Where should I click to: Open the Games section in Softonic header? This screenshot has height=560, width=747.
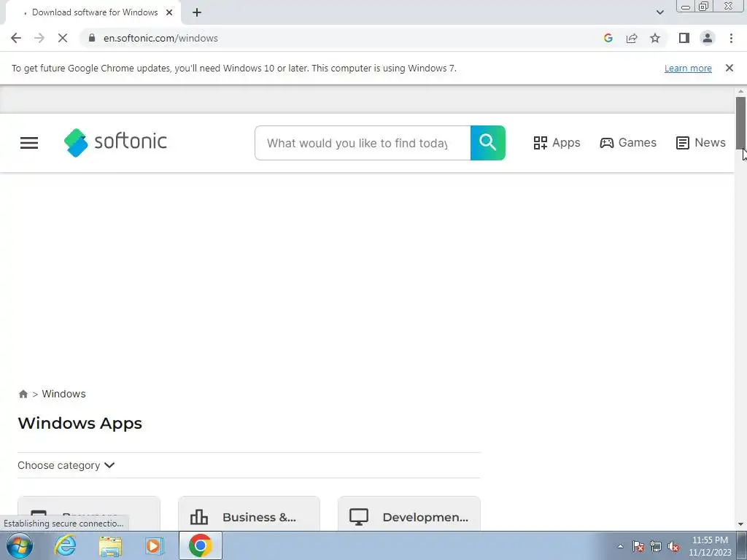(628, 143)
